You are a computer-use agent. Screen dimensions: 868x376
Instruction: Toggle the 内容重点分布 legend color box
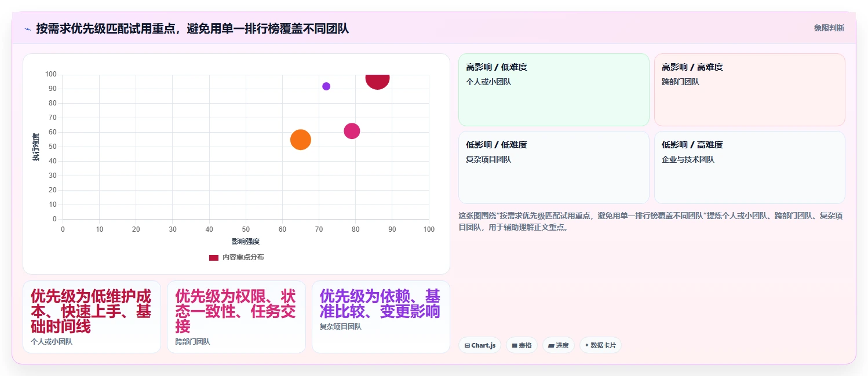(214, 257)
